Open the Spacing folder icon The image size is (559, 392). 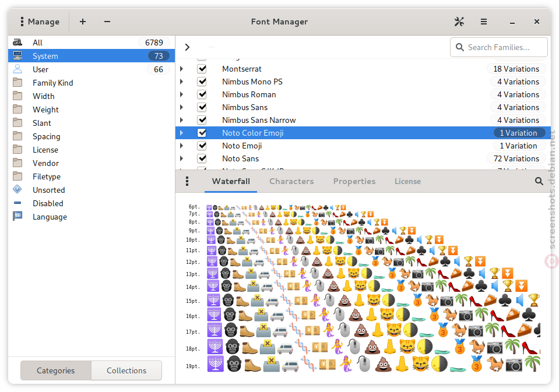[17, 136]
